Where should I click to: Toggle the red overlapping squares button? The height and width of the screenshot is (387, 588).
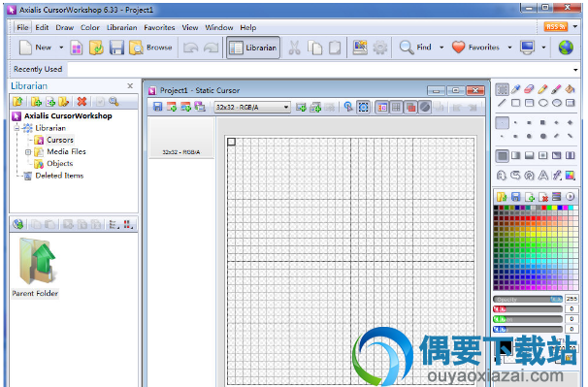[x=411, y=108]
